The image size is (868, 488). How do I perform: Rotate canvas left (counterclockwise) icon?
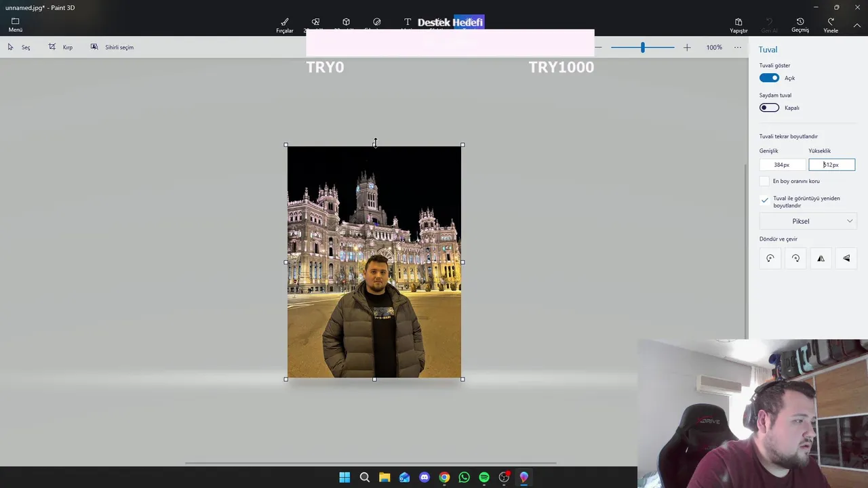770,258
